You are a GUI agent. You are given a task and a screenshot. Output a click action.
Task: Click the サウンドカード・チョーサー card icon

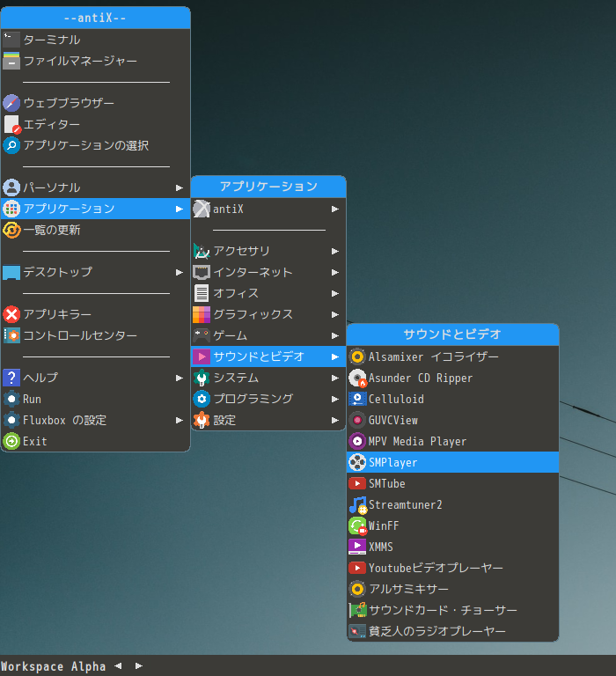[x=357, y=610]
